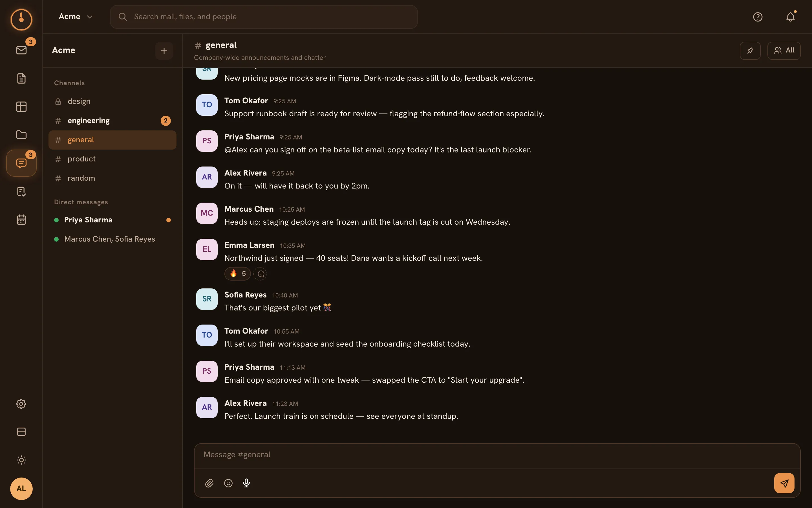This screenshot has width=812, height=508.
Task: Open the design channel
Action: click(112, 102)
